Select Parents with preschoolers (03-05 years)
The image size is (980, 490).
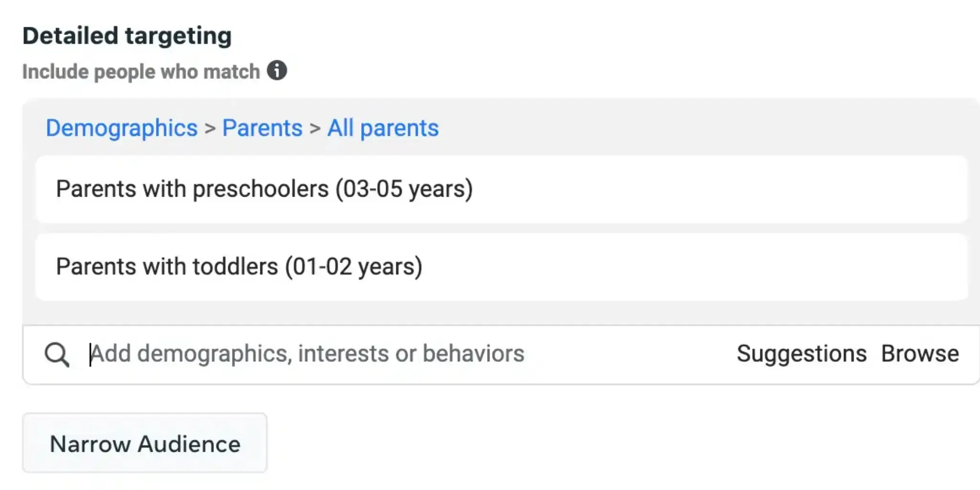coord(264,189)
